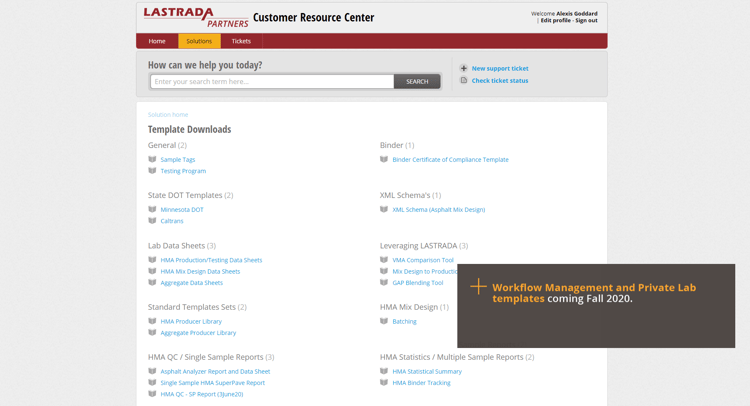
Task: Open the Caltrans article
Action: click(x=172, y=221)
